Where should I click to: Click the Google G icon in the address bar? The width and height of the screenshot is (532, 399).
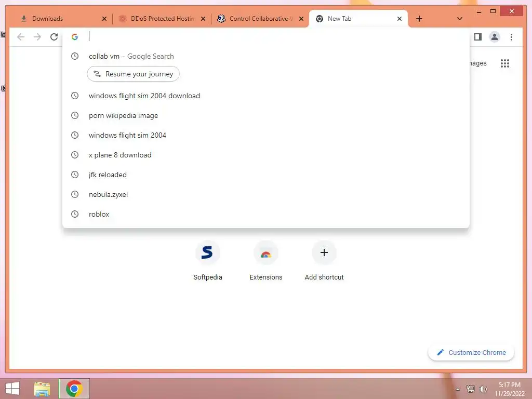tap(75, 37)
